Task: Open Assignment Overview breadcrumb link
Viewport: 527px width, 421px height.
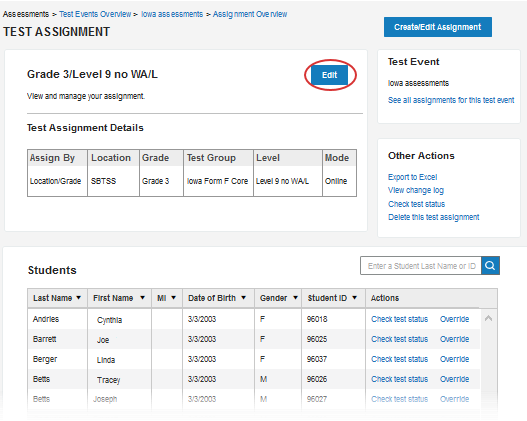Action: coord(250,14)
